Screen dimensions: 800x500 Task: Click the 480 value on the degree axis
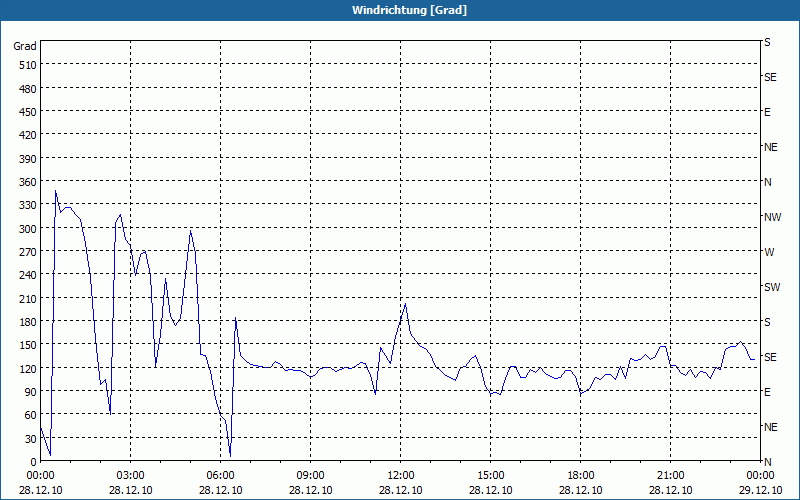(28, 89)
